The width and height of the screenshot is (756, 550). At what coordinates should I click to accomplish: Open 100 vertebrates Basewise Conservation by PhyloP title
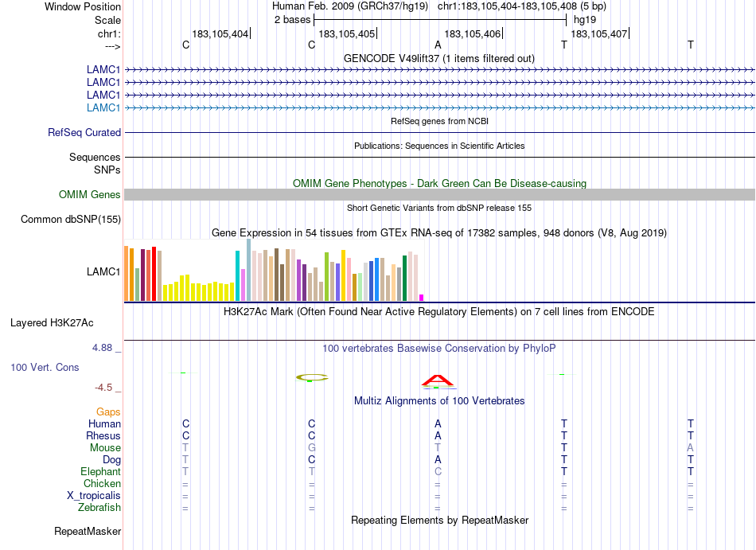pos(439,348)
